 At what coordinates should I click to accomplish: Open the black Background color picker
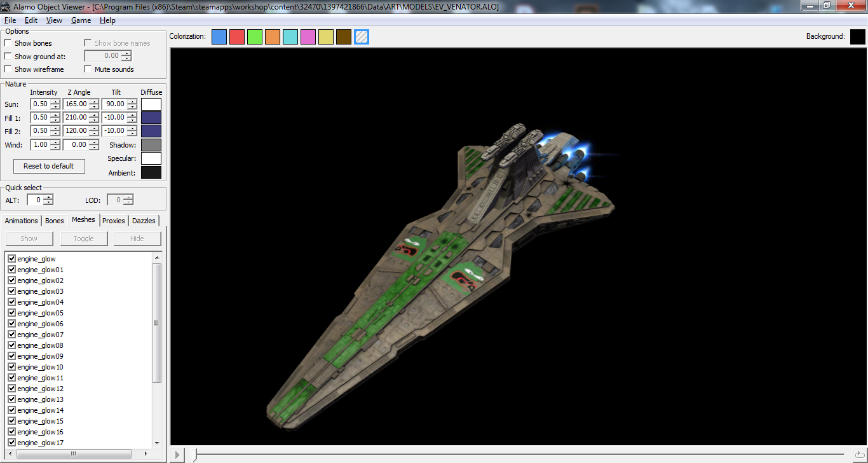857,37
